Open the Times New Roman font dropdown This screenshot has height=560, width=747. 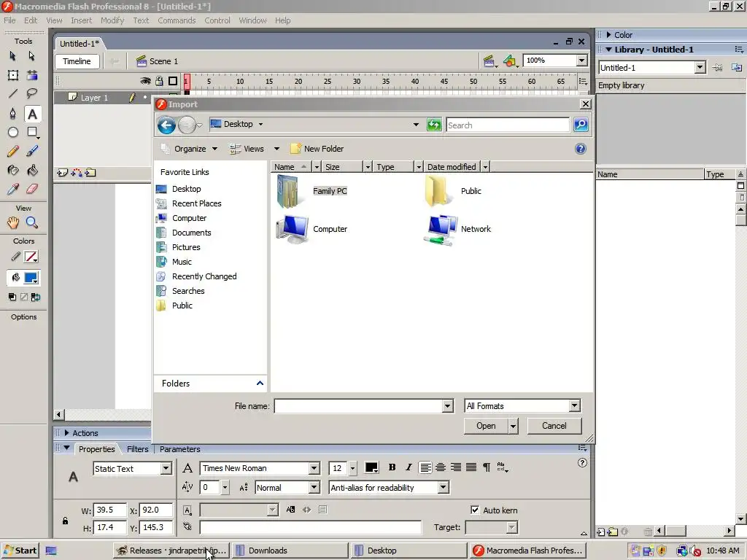[314, 468]
